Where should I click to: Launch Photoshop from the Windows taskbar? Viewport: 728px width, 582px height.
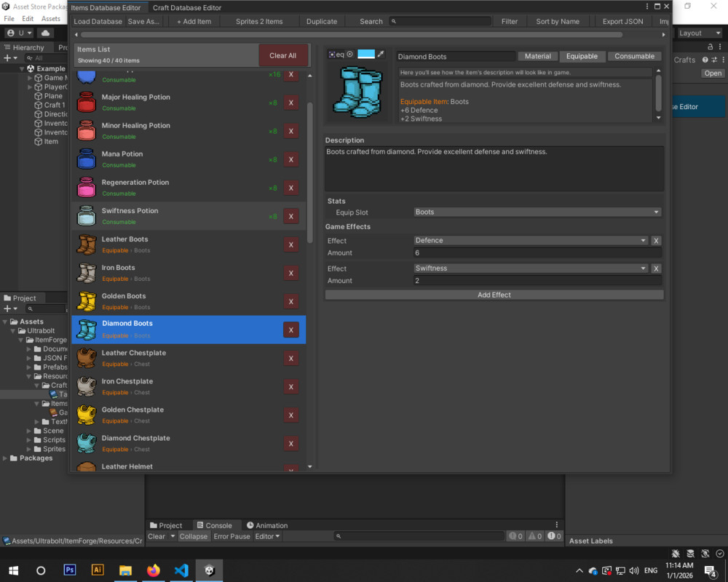click(x=69, y=570)
